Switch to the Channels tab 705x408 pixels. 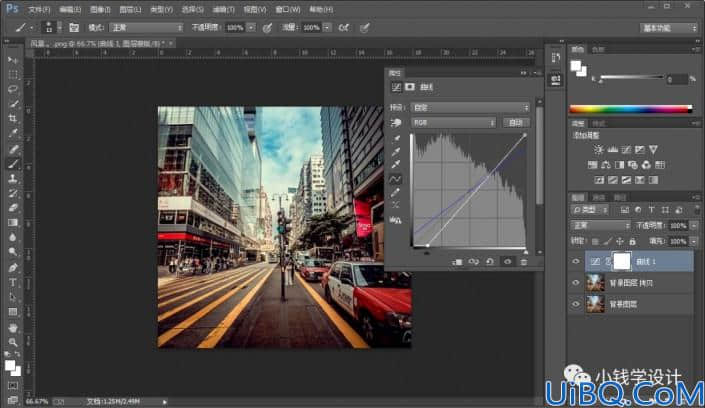[599, 197]
